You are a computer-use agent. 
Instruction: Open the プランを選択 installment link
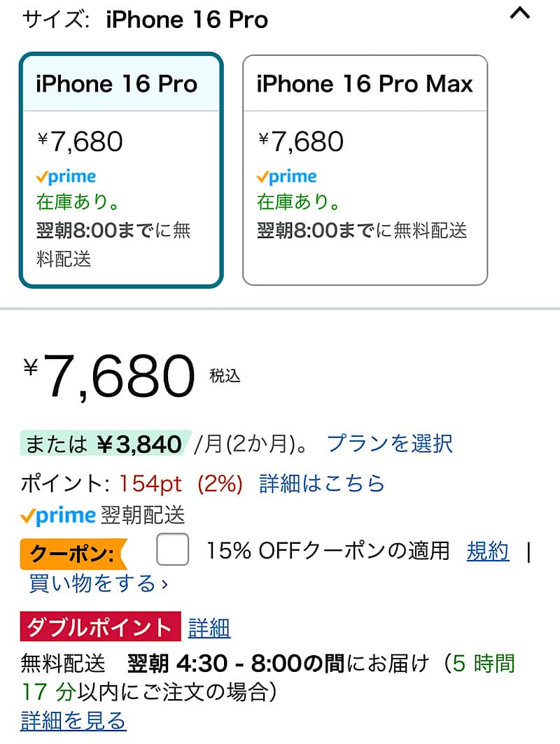click(x=390, y=444)
